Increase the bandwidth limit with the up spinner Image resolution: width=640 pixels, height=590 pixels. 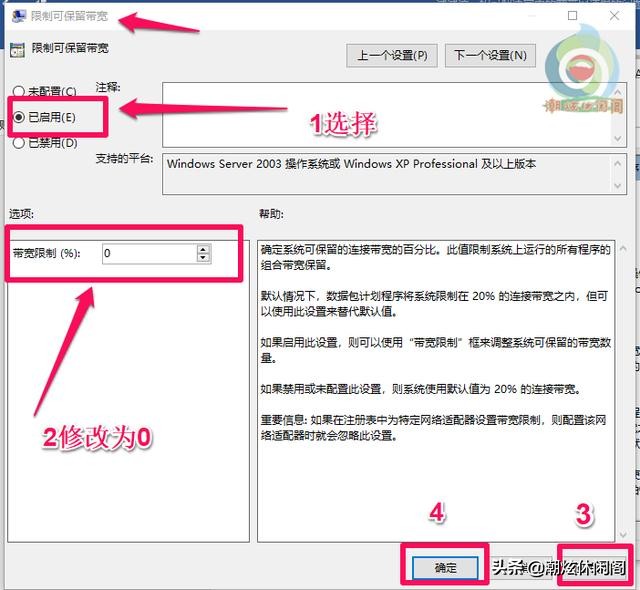click(x=203, y=249)
